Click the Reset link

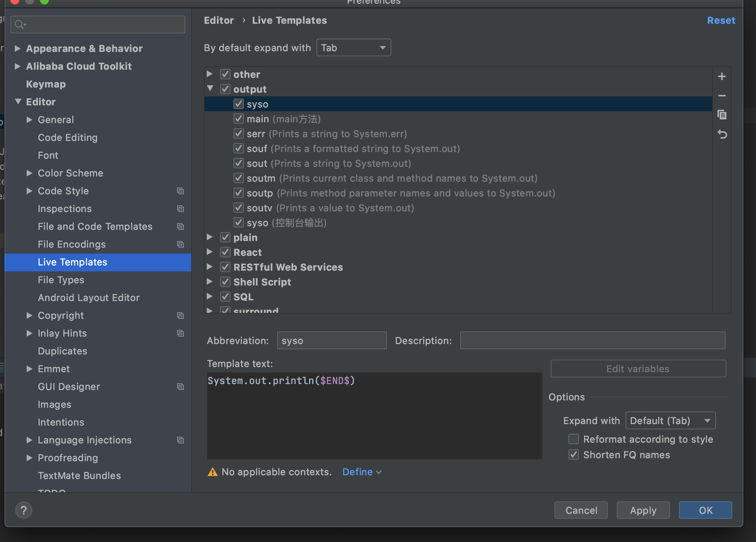tap(721, 20)
